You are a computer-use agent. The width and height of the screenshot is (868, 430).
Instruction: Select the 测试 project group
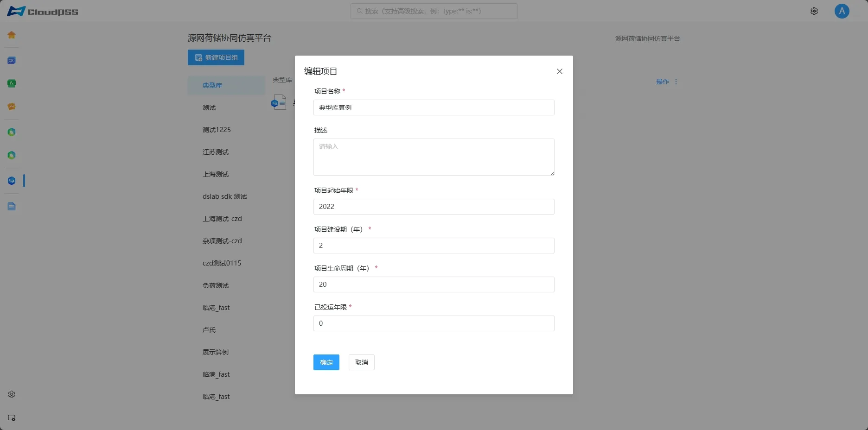[x=226, y=107]
